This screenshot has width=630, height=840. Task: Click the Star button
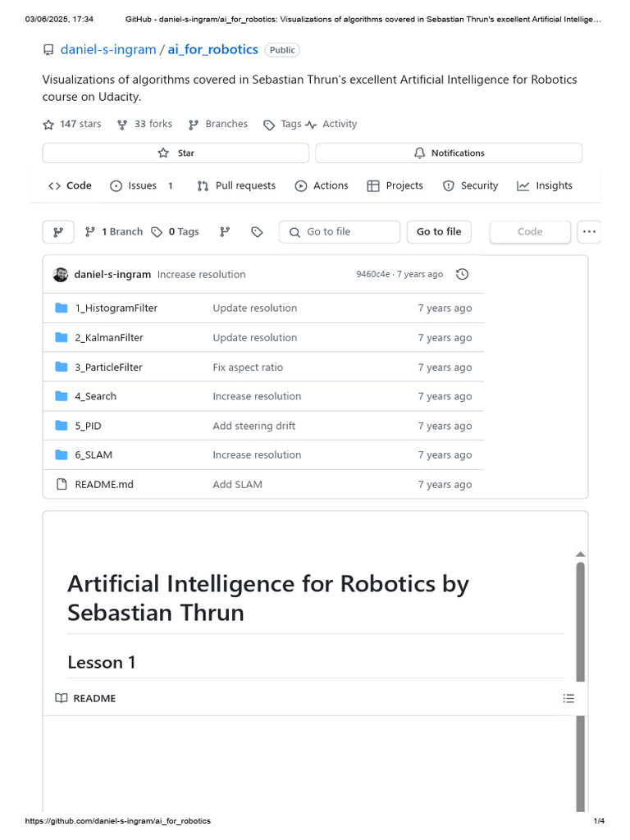point(176,153)
